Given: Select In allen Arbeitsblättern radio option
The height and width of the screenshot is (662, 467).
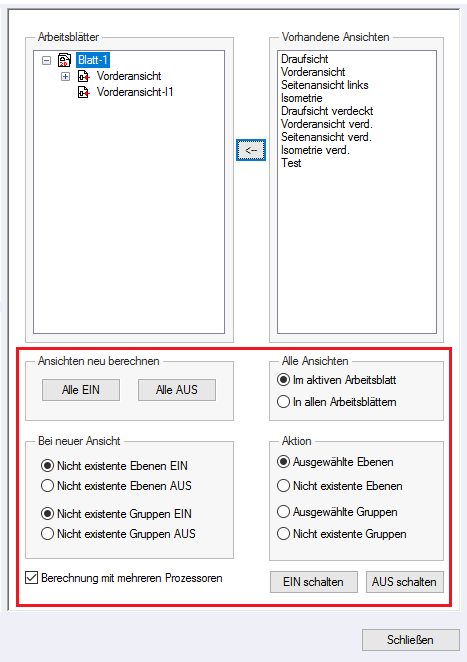Looking at the screenshot, I should [283, 402].
